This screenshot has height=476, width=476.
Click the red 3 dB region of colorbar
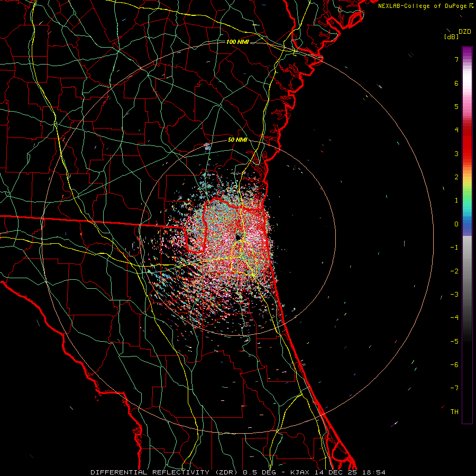pos(467,149)
